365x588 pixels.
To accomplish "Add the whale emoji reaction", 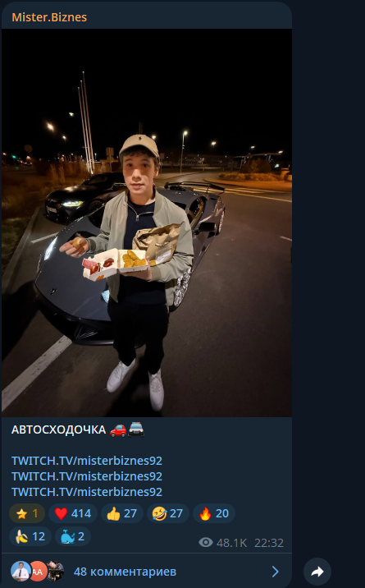I will click(x=73, y=536).
